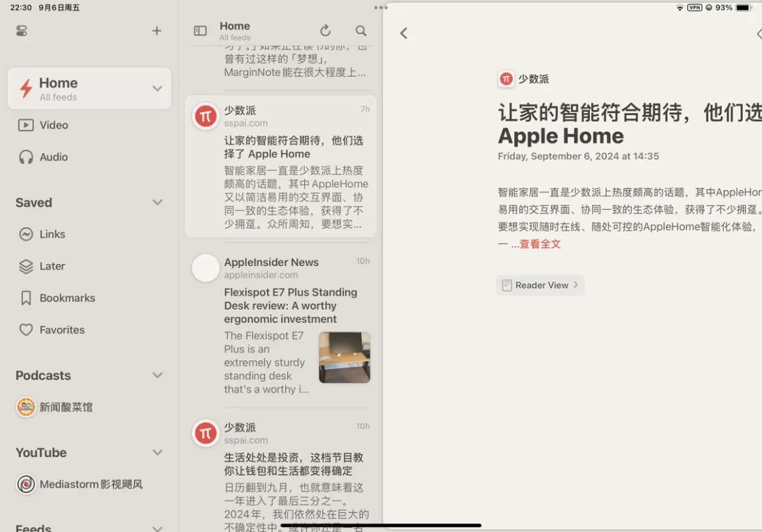Image resolution: width=762 pixels, height=532 pixels.
Task: Open the settings toggles icon in sidebar
Action: [21, 31]
